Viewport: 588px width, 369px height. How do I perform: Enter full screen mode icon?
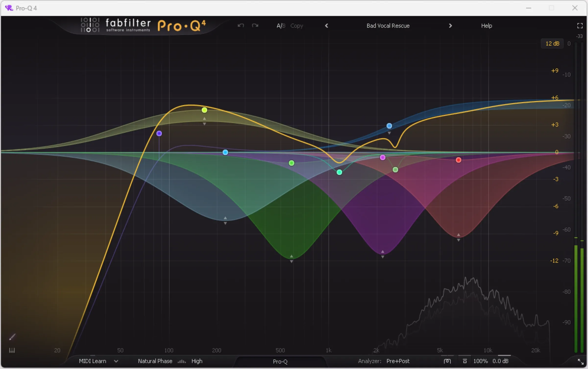tap(580, 26)
